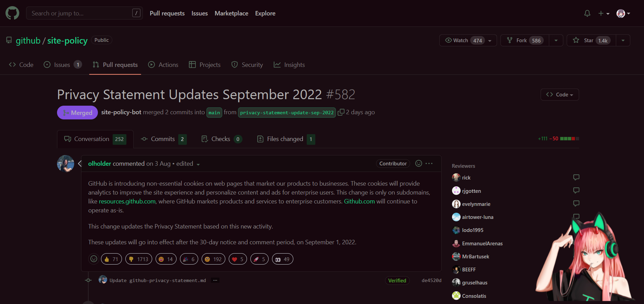The width and height of the screenshot is (644, 304).
Task: Switch to the repository Code tab
Action: (21, 65)
